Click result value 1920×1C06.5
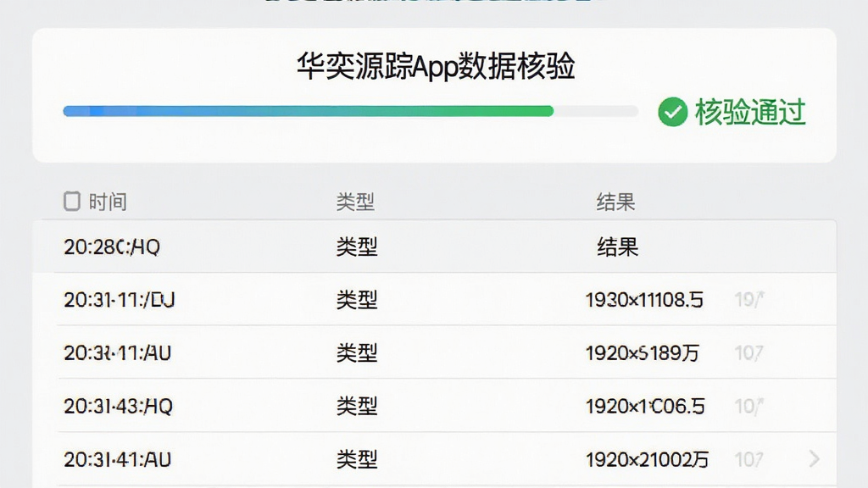The image size is (868, 488). click(x=645, y=407)
